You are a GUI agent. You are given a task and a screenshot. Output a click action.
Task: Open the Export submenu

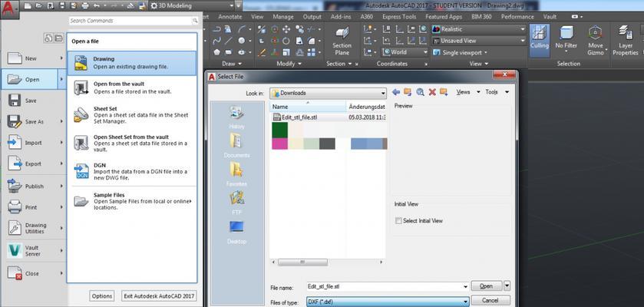point(33,163)
